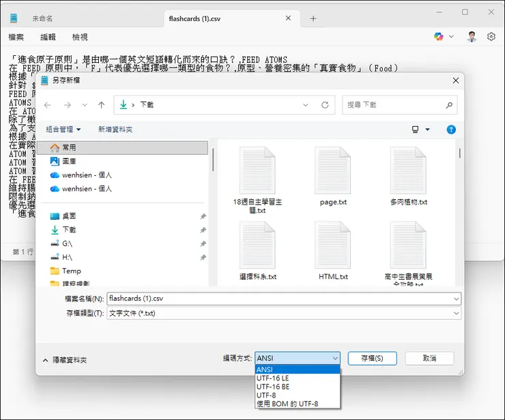Choose UTF-16 BE encoding option
This screenshot has width=505, height=420.
coord(298,387)
